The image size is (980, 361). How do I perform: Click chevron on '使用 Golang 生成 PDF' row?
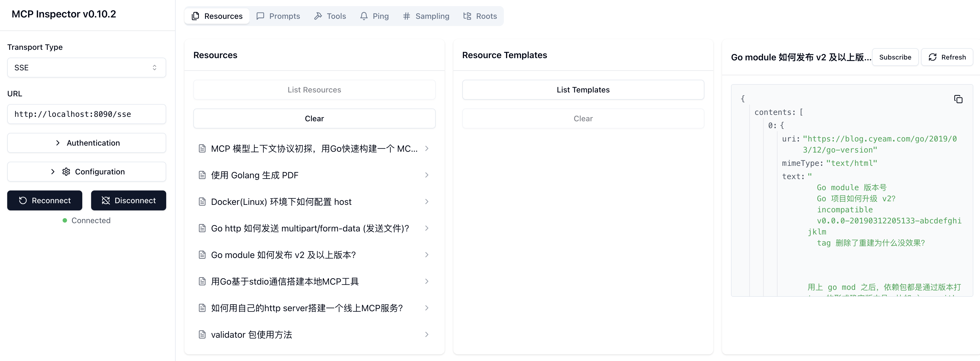point(427,175)
